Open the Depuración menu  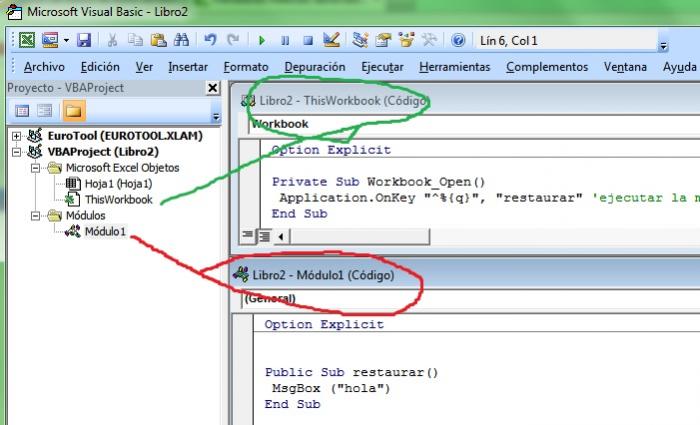[x=315, y=67]
